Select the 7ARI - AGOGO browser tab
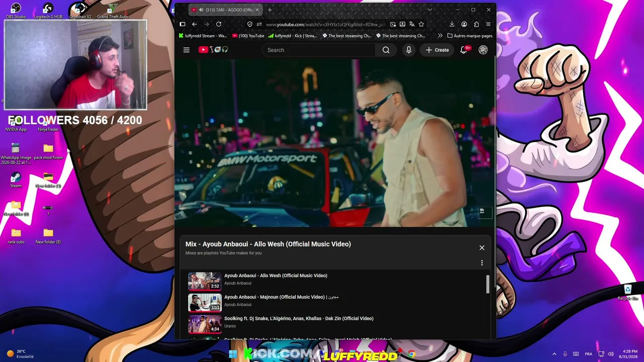The image size is (644, 362). click(225, 10)
